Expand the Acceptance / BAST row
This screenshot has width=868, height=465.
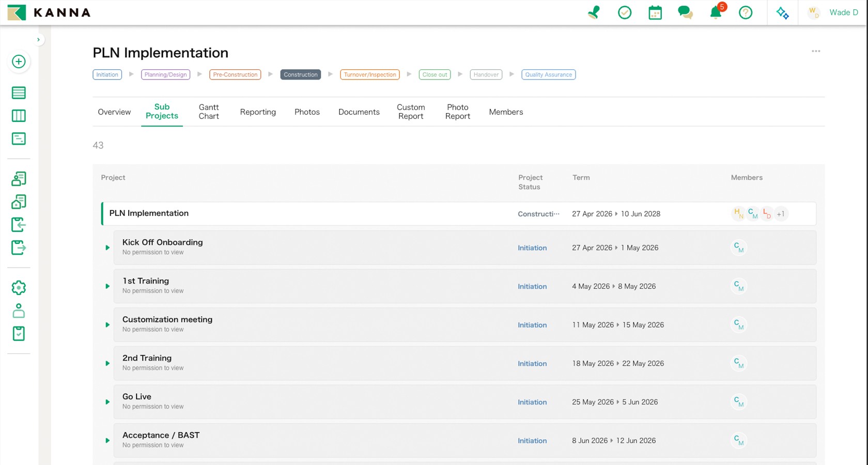click(x=107, y=441)
